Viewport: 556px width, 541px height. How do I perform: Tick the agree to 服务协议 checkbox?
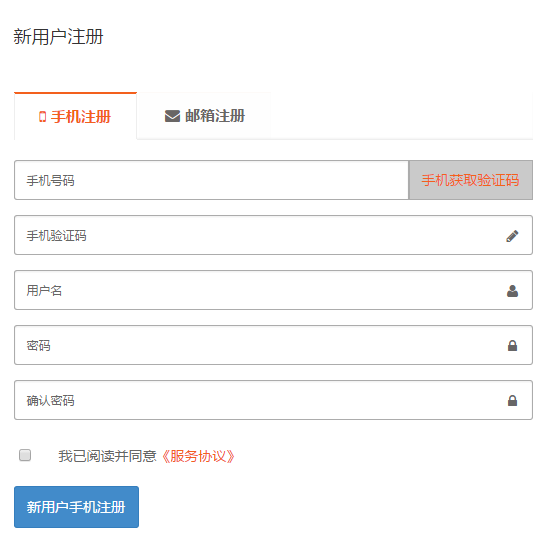click(25, 455)
